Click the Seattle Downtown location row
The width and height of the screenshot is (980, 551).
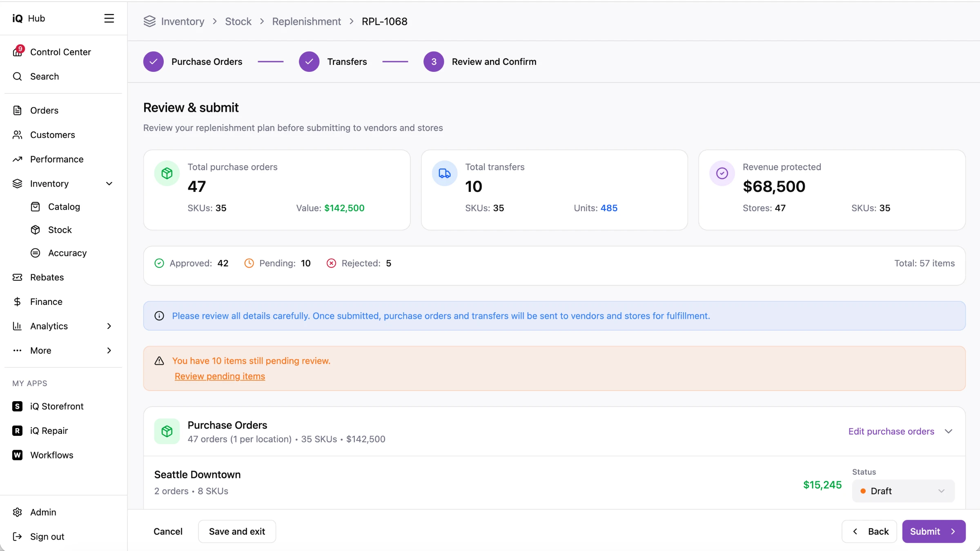click(555, 482)
